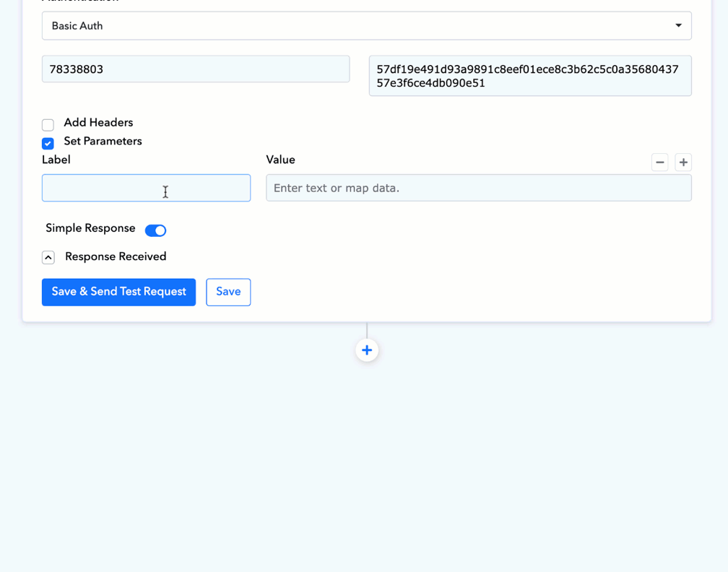Add a new step with the round plus button
The image size is (728, 572).
[367, 350]
